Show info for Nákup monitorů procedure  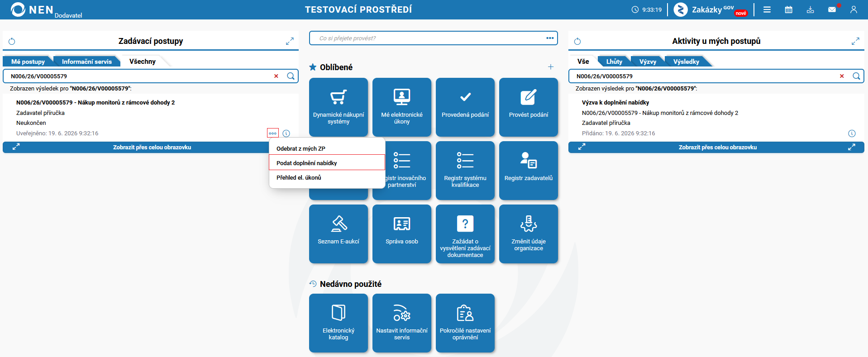[286, 133]
